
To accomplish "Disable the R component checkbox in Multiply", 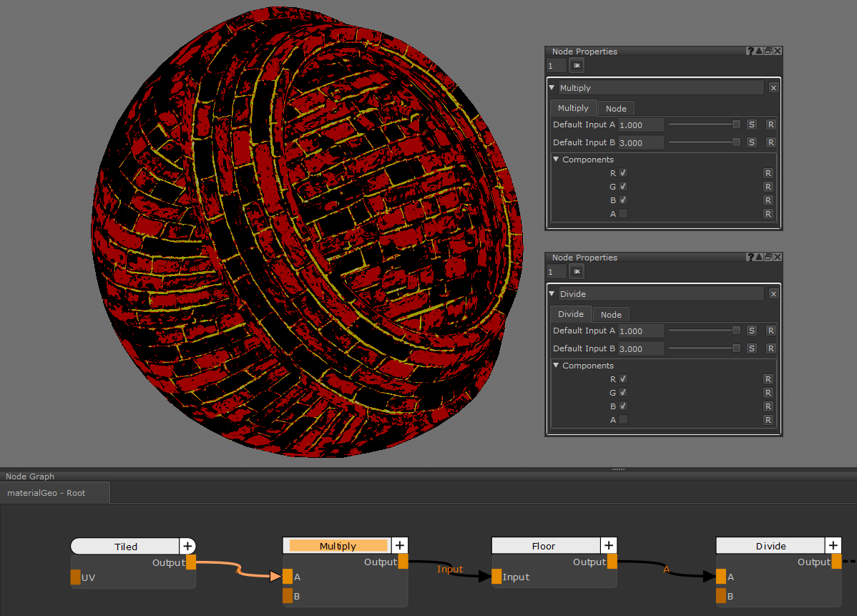I will coord(623,173).
